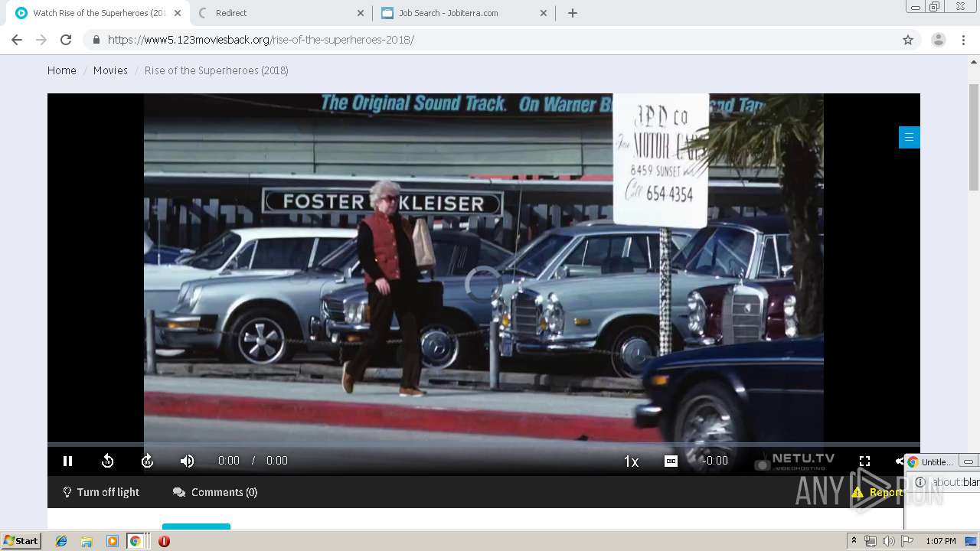Click Rise of the Superheroes (2018) breadcrumb

(x=217, y=70)
